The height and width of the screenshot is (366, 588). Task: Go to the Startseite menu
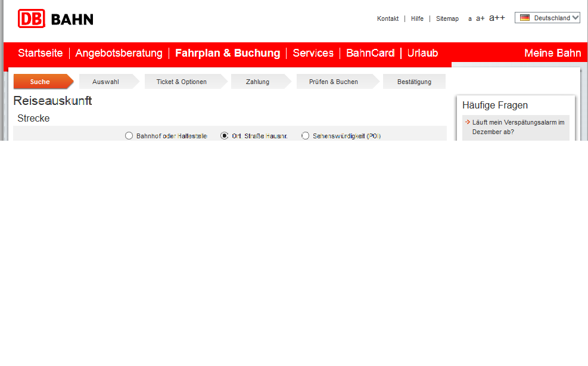[40, 53]
